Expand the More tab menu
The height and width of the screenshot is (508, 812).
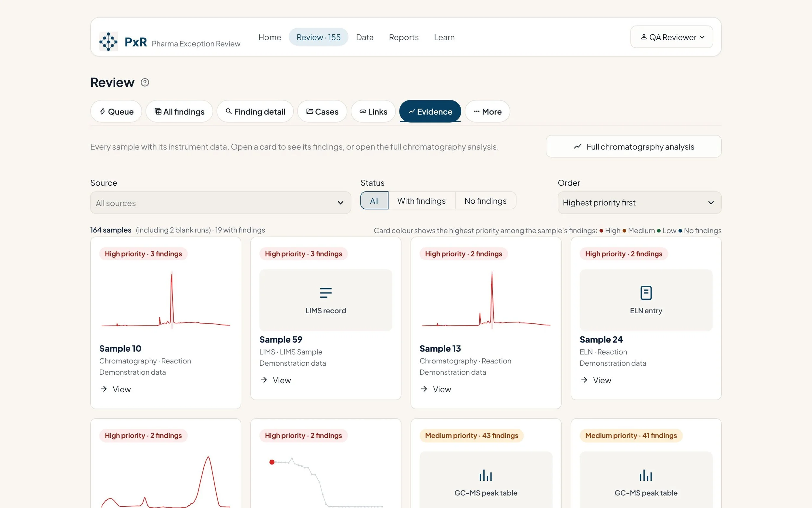[487, 111]
